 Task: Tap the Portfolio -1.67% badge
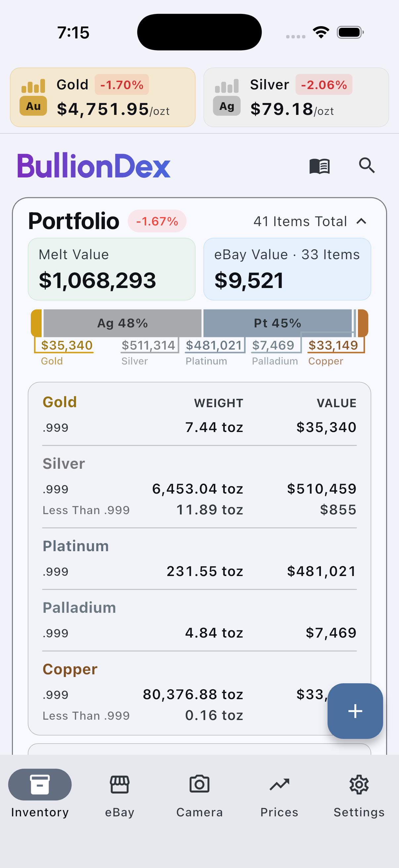click(157, 221)
